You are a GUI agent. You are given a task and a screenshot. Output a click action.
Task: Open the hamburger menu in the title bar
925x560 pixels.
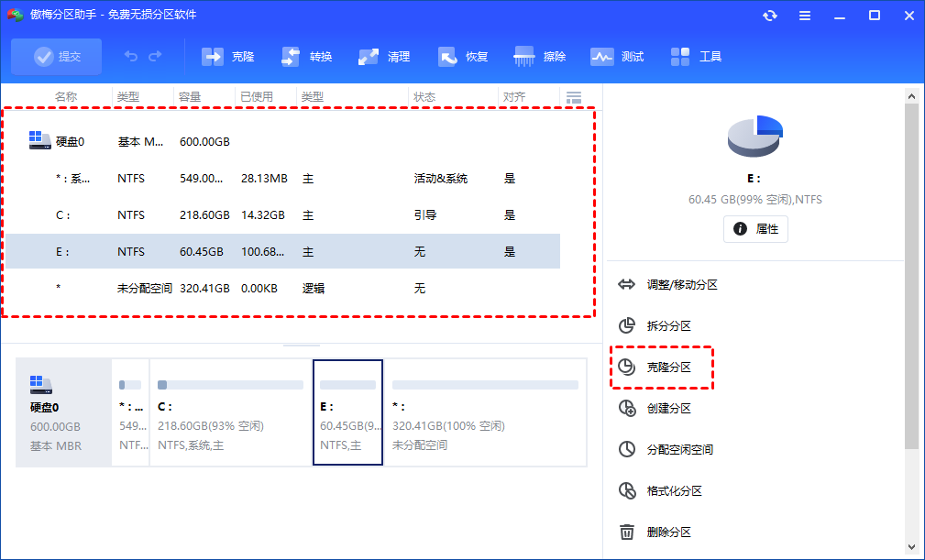[805, 15]
